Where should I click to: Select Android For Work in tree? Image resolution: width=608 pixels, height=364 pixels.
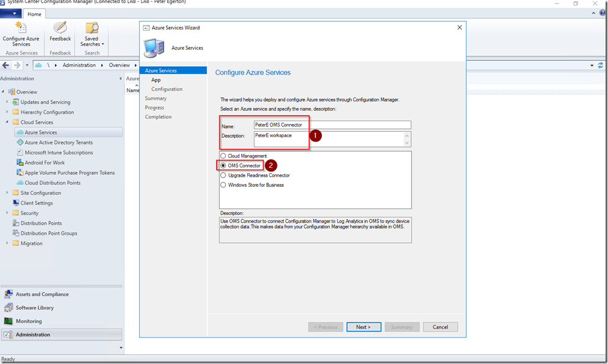44,162
